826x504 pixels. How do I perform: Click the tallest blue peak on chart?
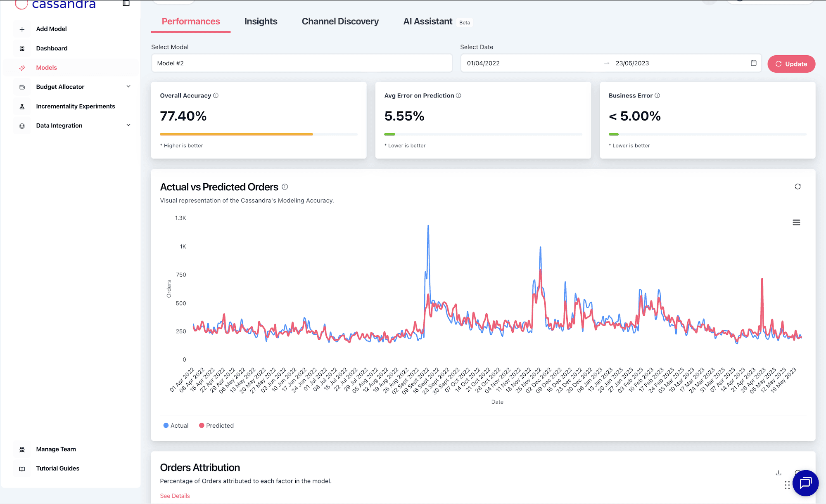click(x=428, y=227)
